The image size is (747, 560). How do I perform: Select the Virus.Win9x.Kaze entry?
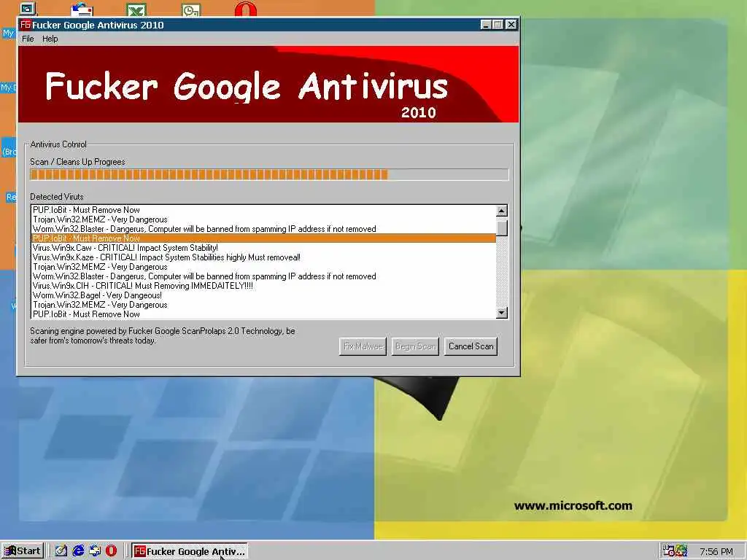tap(263, 257)
